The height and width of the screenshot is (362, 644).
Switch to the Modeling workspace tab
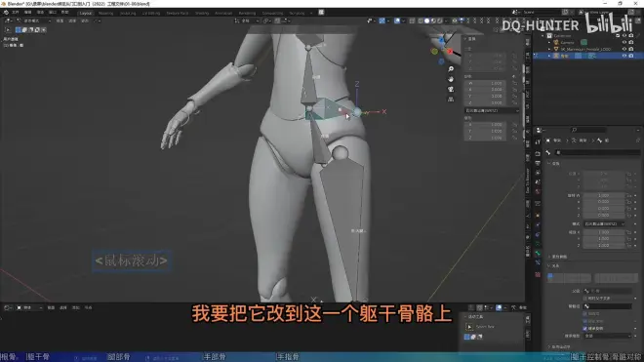click(x=105, y=13)
